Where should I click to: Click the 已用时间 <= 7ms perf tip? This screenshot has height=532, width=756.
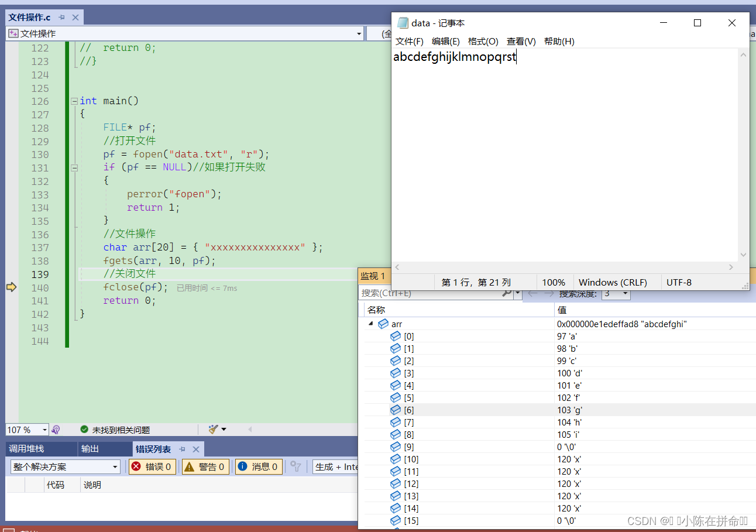[x=207, y=288]
